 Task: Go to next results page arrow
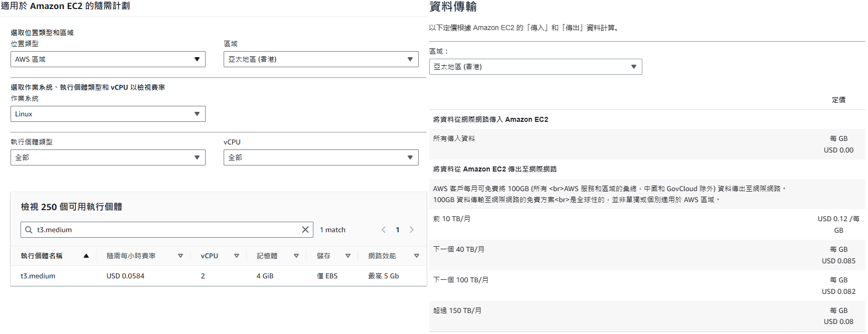(x=412, y=230)
